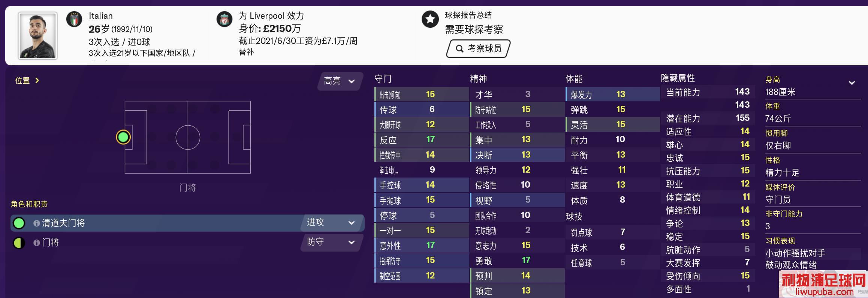The height and width of the screenshot is (298, 868).
Task: Click the 考察球员 scout player button
Action: [x=479, y=49]
